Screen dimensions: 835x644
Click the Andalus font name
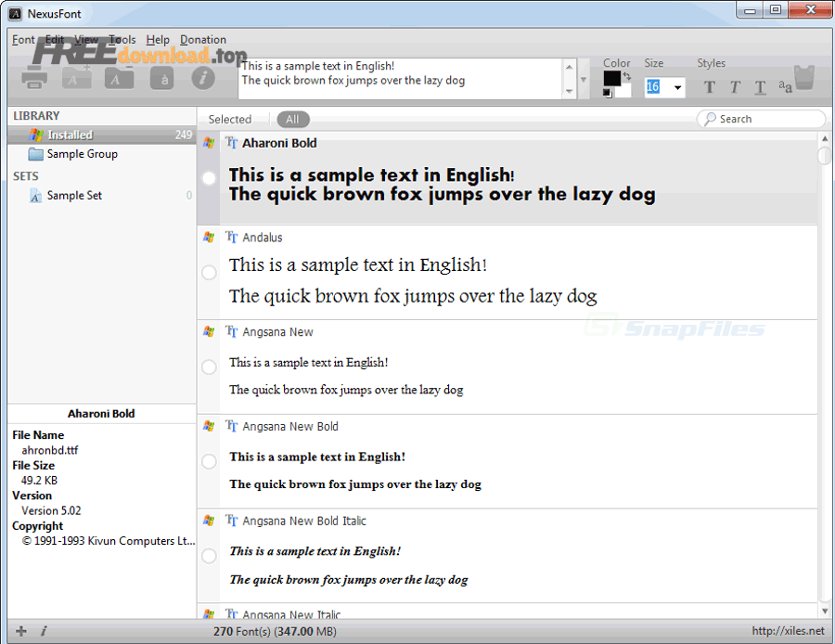(x=262, y=237)
